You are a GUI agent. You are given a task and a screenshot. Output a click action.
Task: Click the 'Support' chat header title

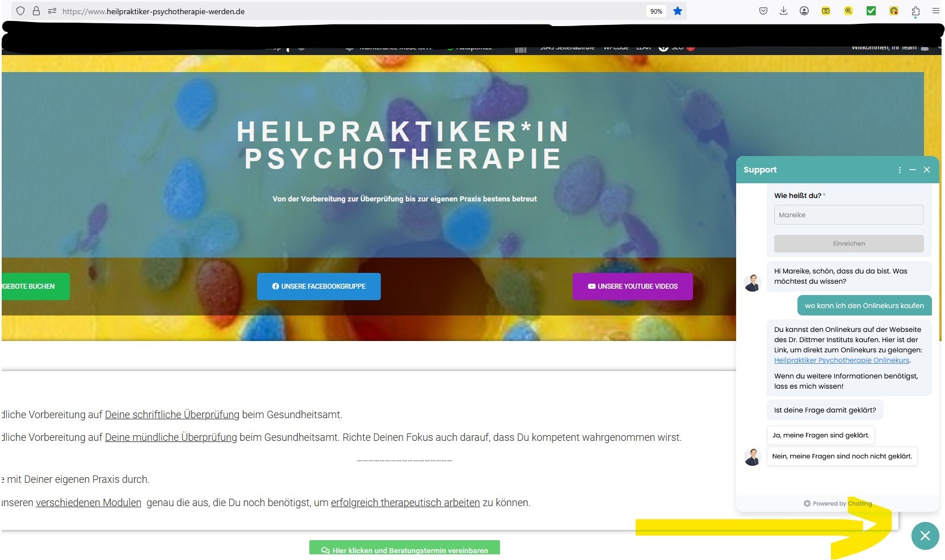point(760,170)
